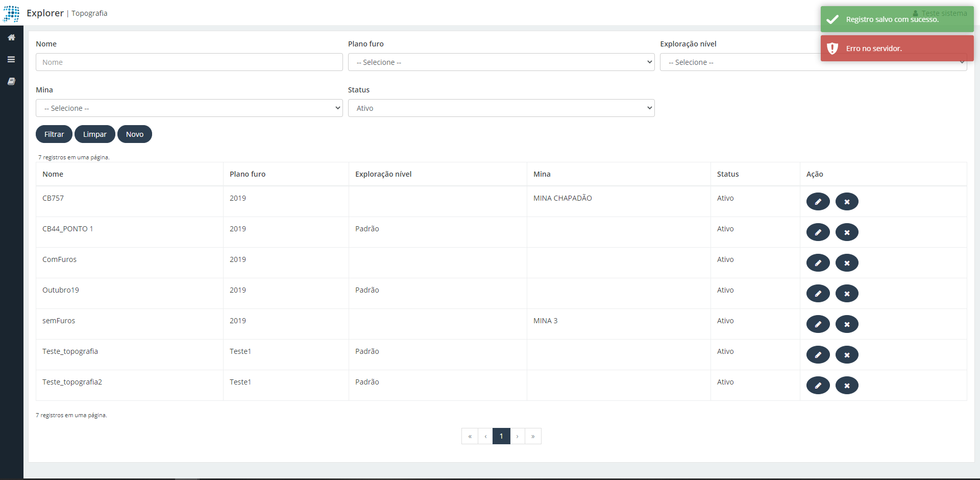Open the Mina dropdown
The image size is (980, 480).
pos(189,108)
